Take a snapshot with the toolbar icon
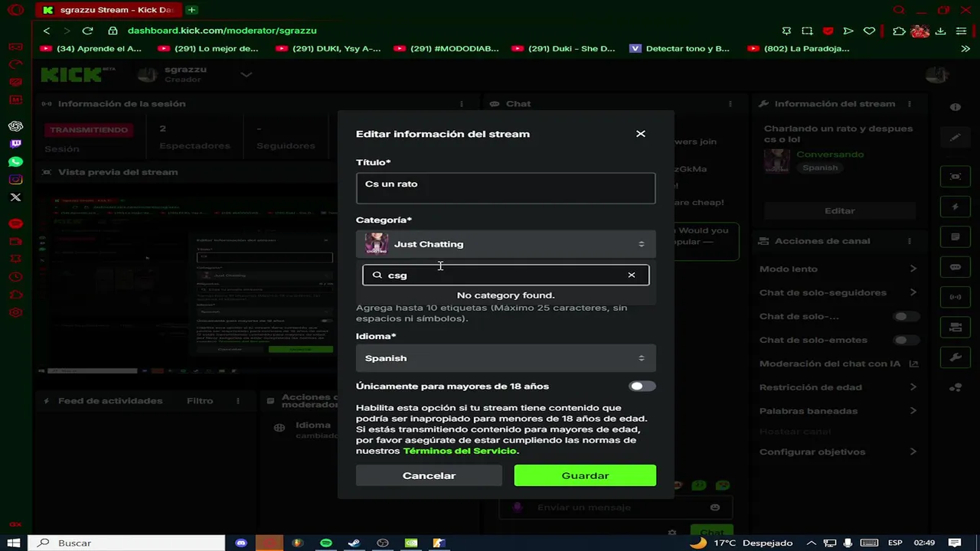Screen dimensions: 980x551 click(807, 31)
